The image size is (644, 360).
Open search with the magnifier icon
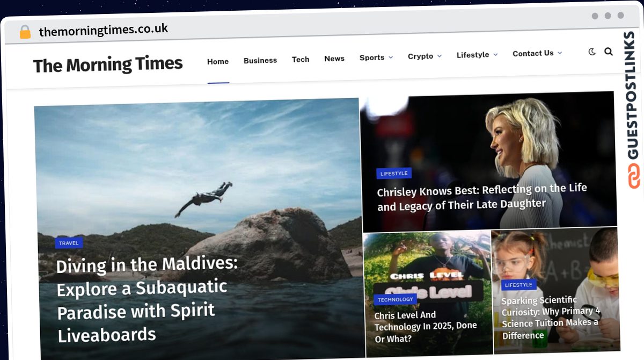(608, 52)
